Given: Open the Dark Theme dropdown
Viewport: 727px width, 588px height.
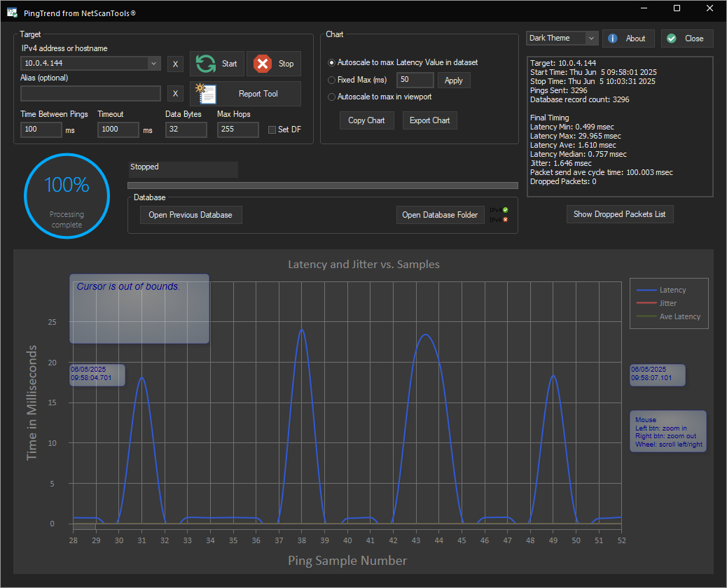Looking at the screenshot, I should click(x=590, y=38).
